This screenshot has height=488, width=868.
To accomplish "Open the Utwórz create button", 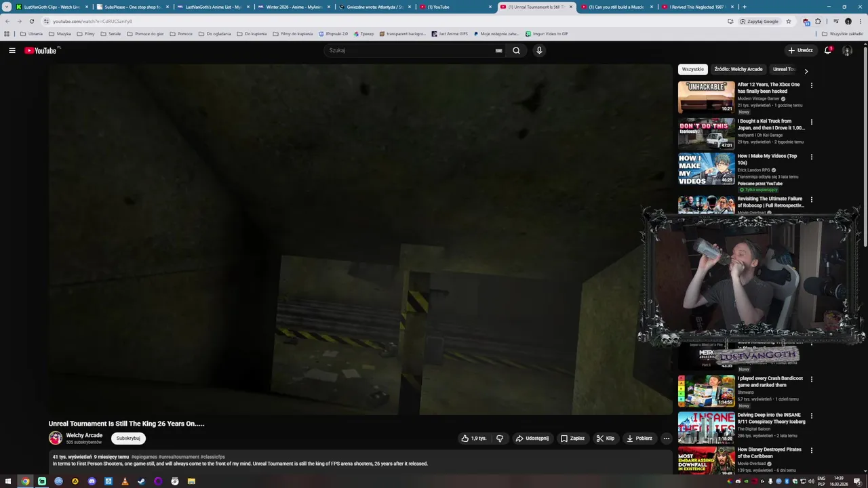I will 800,50.
